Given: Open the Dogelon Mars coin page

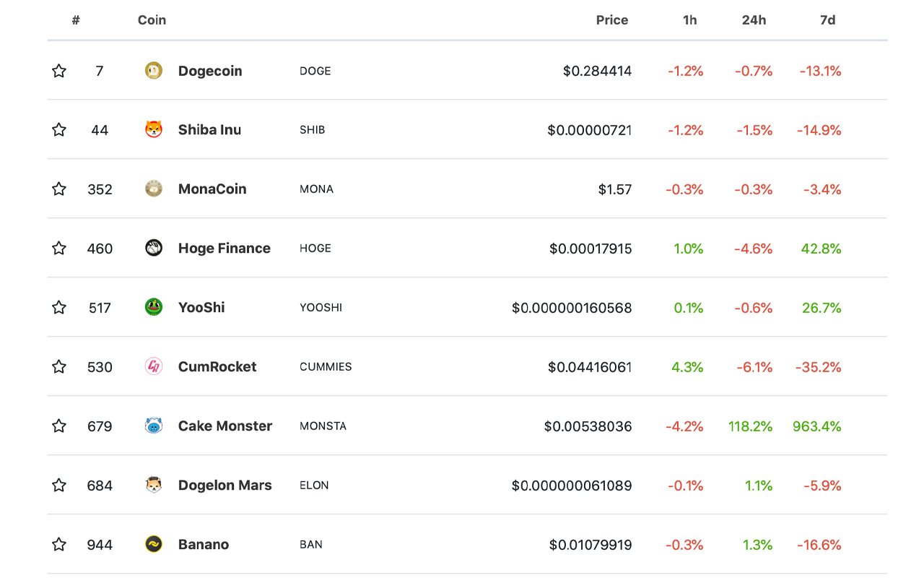Looking at the screenshot, I should [x=225, y=486].
